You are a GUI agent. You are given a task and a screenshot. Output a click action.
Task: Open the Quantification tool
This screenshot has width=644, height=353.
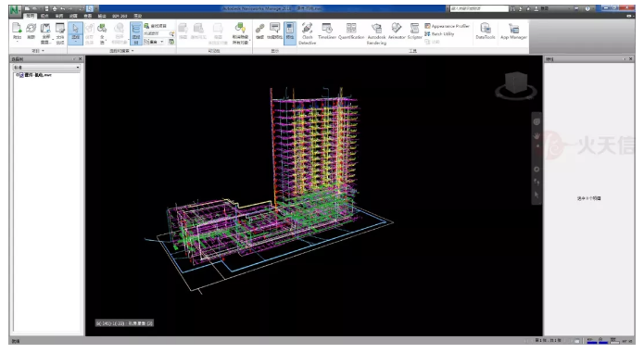tap(351, 32)
